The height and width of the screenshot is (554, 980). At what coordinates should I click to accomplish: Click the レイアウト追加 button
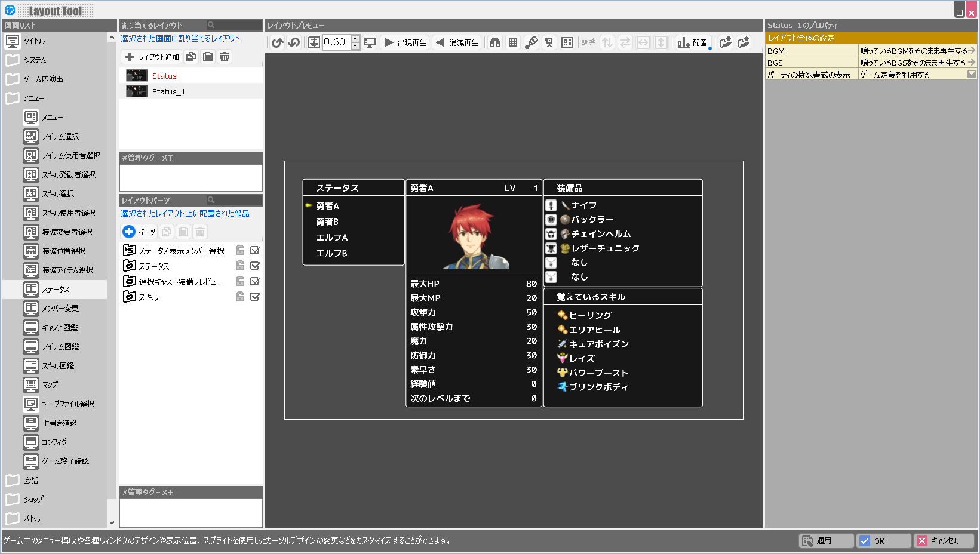(152, 57)
